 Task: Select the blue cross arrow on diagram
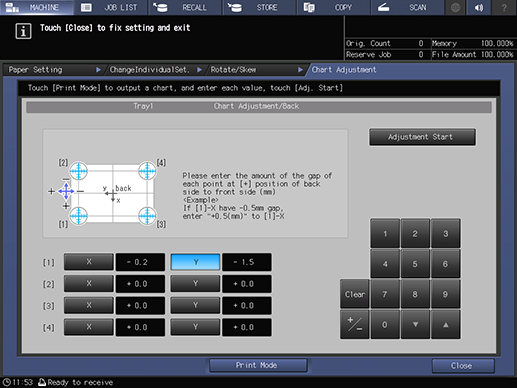coord(66,191)
